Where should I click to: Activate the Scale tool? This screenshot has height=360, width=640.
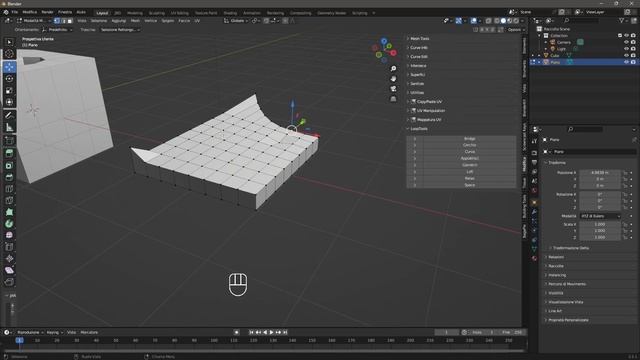click(9, 91)
